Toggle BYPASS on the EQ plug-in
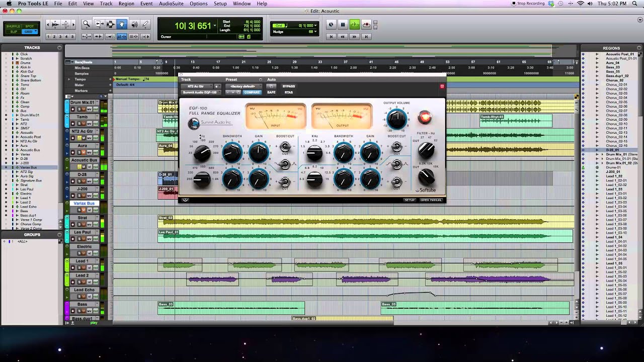Screen dimensions: 644x362 tap(289, 86)
